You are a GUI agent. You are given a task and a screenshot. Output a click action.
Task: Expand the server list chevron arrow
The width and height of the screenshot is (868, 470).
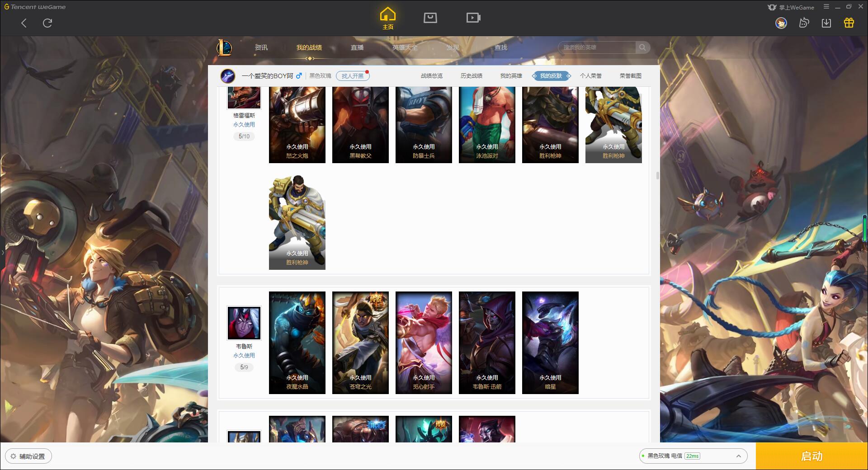point(738,456)
